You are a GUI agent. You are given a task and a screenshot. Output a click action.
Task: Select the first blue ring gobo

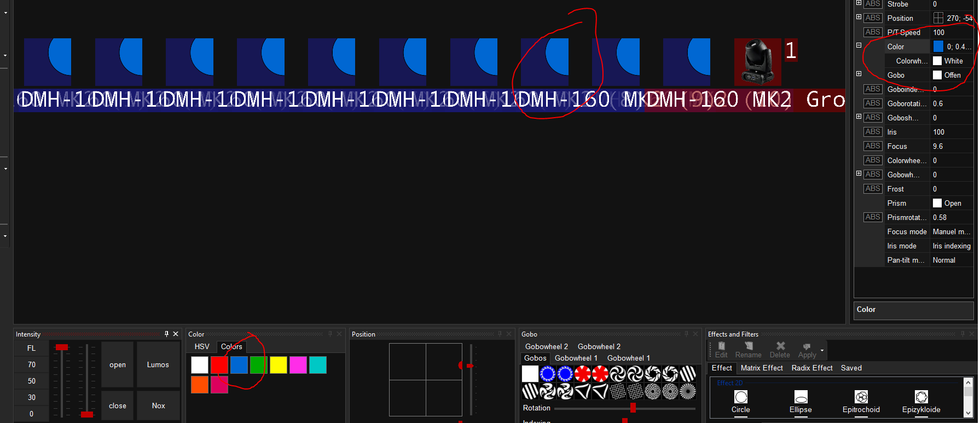click(548, 374)
